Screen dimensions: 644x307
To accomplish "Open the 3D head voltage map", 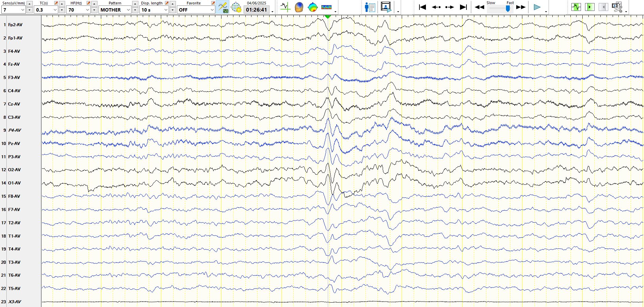I will (x=299, y=7).
